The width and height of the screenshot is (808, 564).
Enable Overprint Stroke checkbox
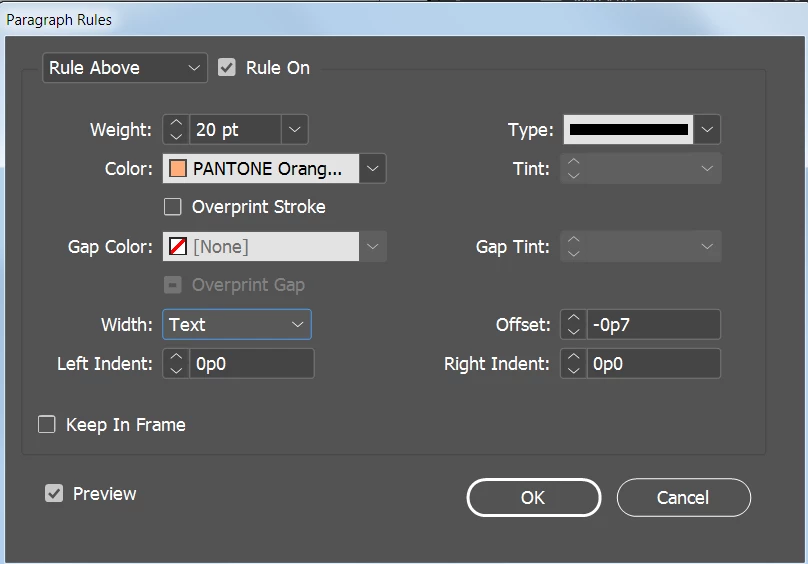click(x=173, y=207)
